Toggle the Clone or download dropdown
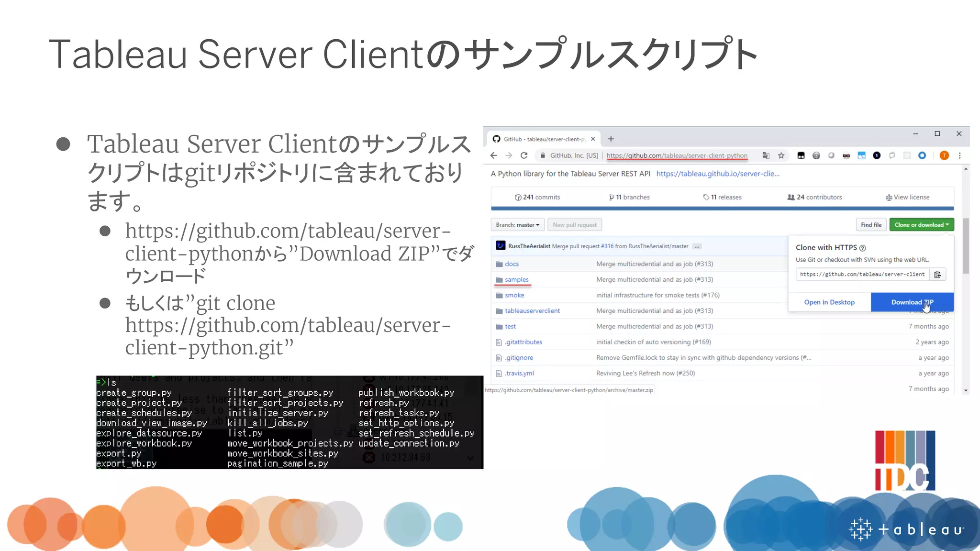980x551 pixels. 922,225
